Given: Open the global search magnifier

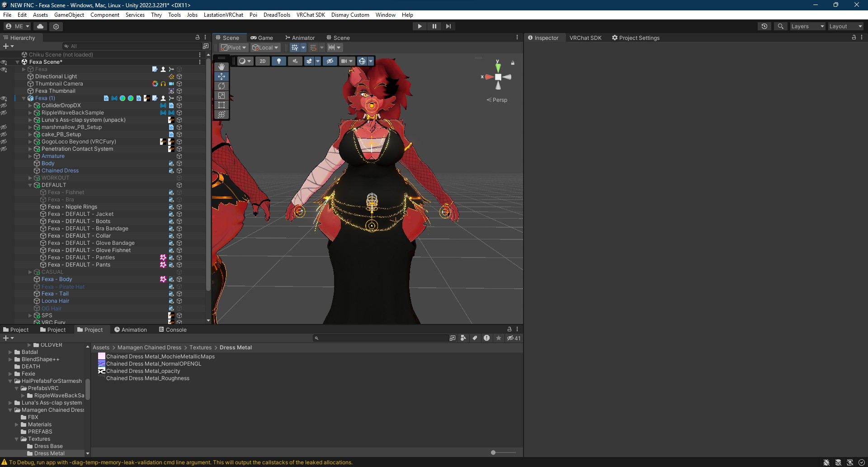Looking at the screenshot, I should (780, 26).
